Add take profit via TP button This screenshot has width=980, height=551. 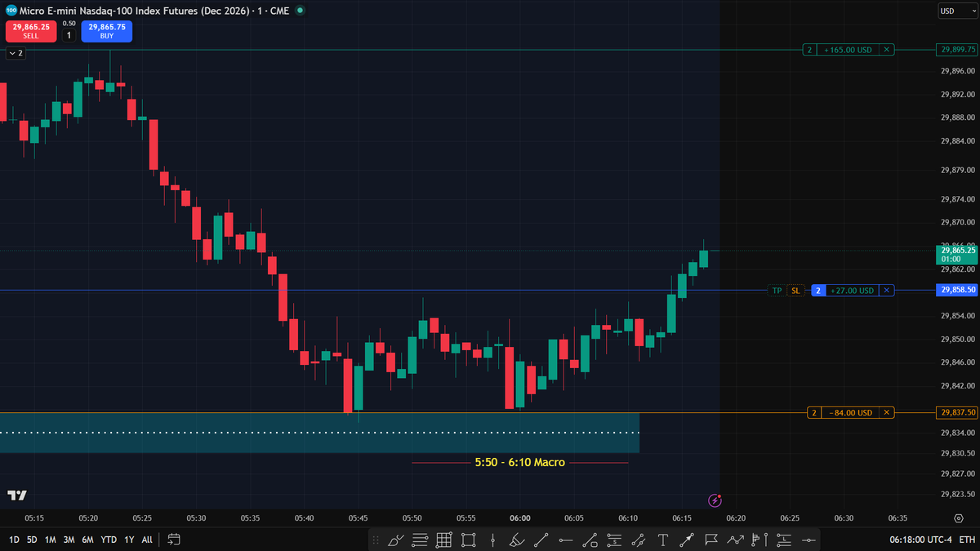coord(777,291)
